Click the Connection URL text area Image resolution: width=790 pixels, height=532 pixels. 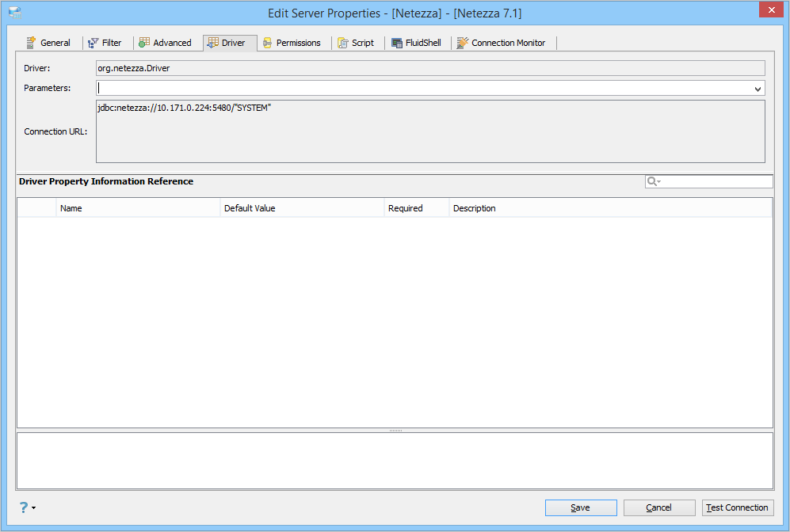click(430, 131)
